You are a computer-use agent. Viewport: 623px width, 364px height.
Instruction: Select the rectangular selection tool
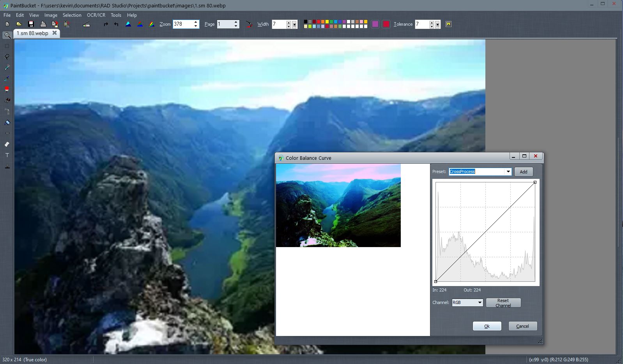click(7, 46)
